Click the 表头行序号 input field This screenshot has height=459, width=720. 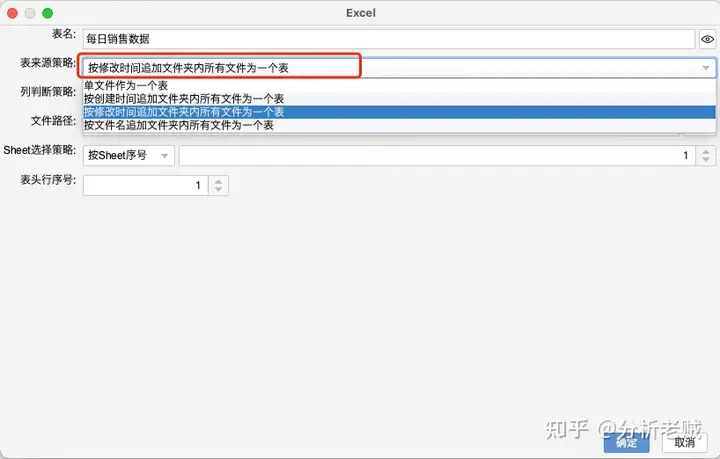146,185
